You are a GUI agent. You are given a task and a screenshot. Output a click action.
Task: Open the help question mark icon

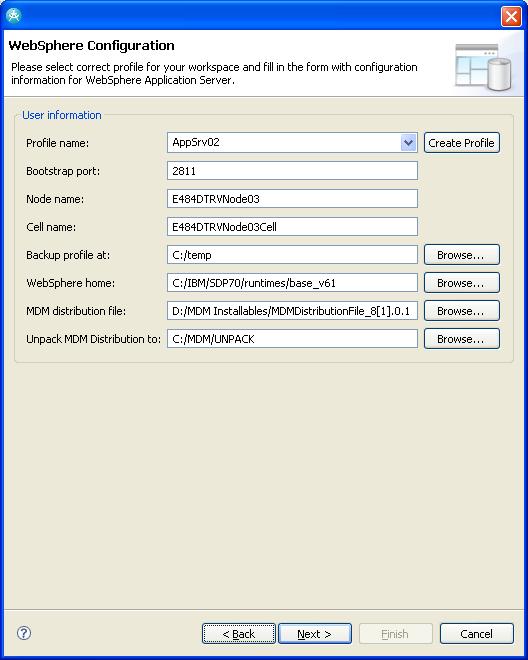pyautogui.click(x=24, y=633)
